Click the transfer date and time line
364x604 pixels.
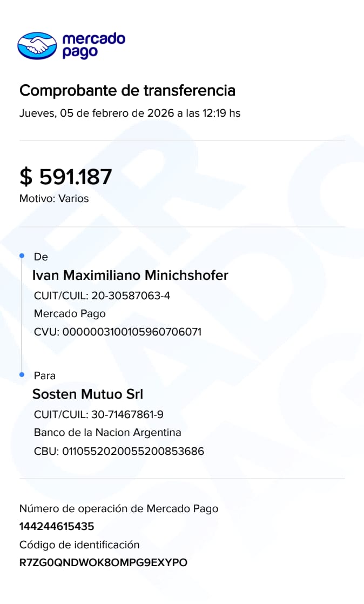coord(130,113)
